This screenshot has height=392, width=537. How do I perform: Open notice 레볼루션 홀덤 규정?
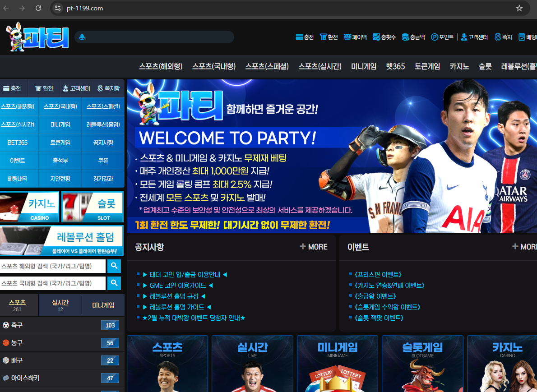click(x=174, y=296)
